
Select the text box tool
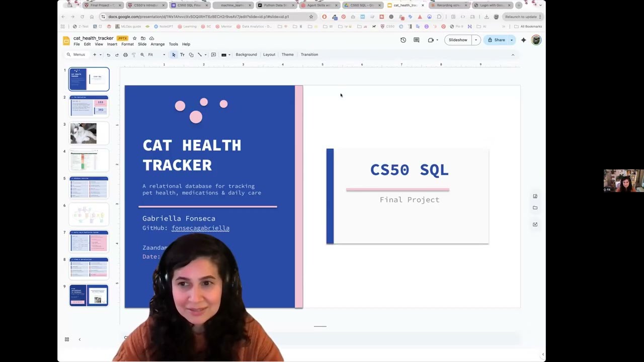click(182, 54)
